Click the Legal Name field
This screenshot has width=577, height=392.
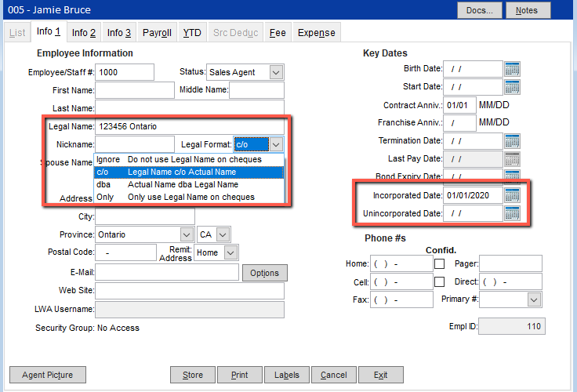pos(190,126)
